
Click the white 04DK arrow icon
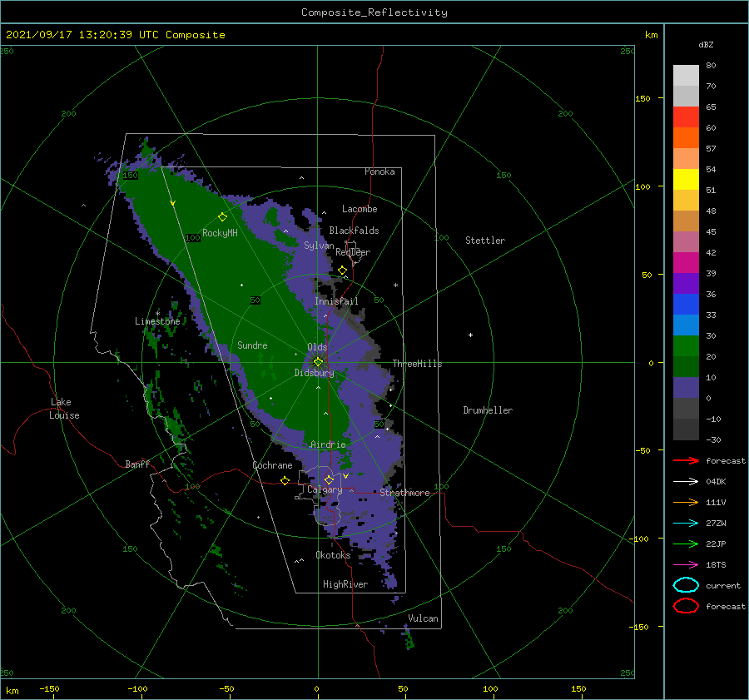(686, 481)
